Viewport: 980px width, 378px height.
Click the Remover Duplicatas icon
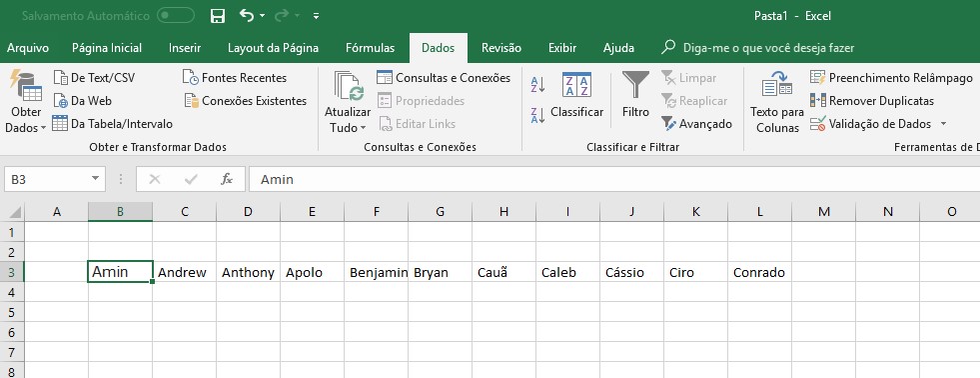(x=818, y=100)
